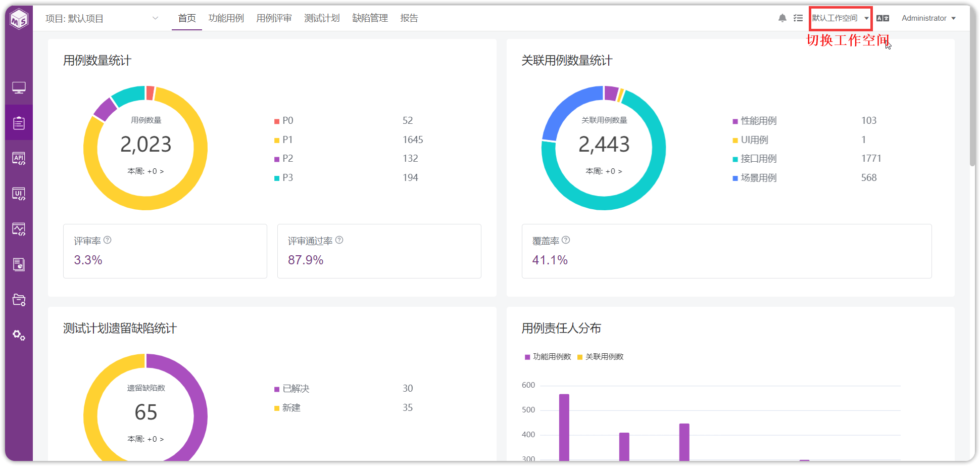980x466 pixels.
Task: Open the project settings folder sidebar icon
Action: point(19,300)
